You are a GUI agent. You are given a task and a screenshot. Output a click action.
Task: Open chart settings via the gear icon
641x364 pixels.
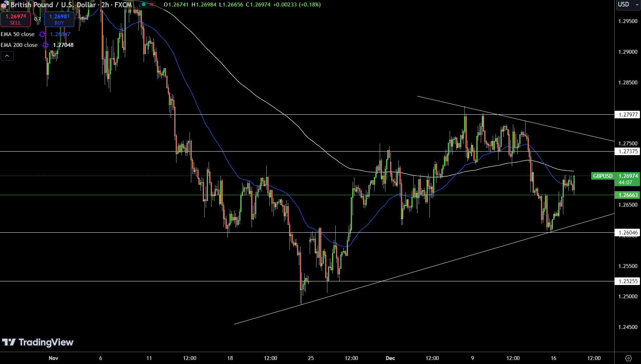pyautogui.click(x=628, y=358)
